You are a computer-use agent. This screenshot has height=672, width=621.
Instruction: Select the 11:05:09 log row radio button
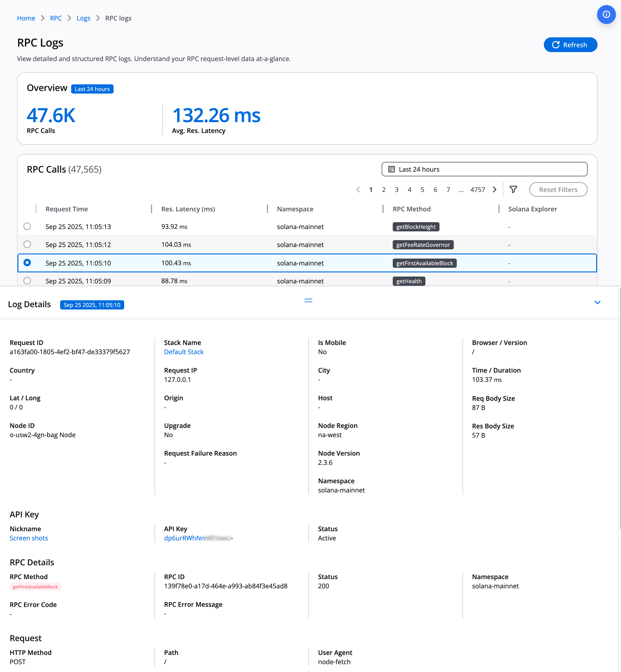click(x=27, y=281)
